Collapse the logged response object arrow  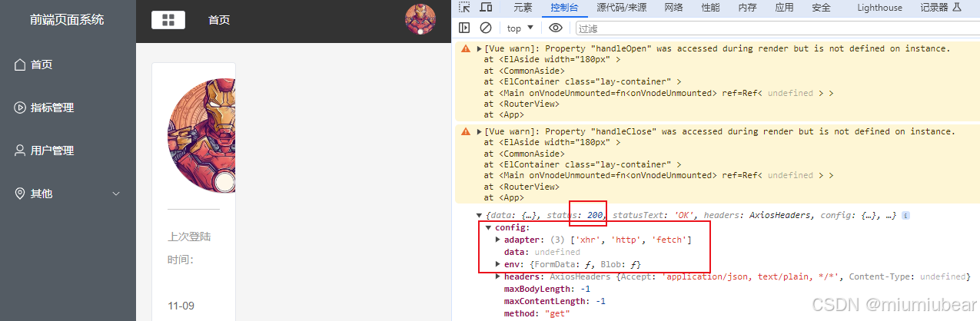tap(480, 216)
